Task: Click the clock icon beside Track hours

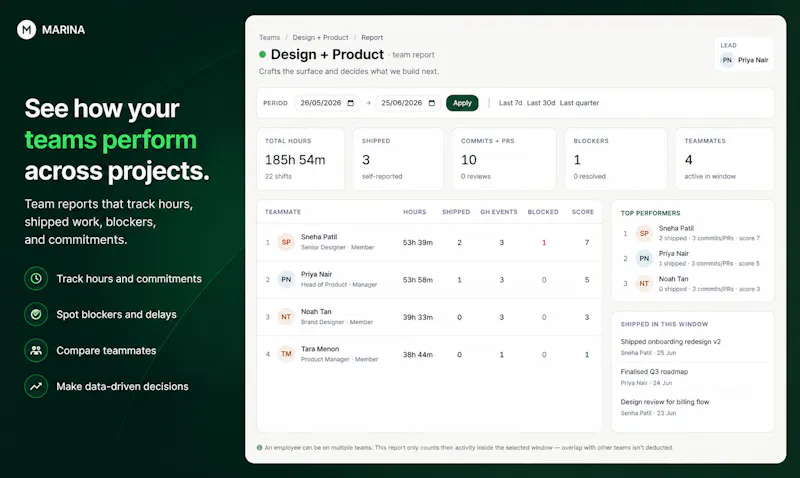Action: click(x=36, y=279)
